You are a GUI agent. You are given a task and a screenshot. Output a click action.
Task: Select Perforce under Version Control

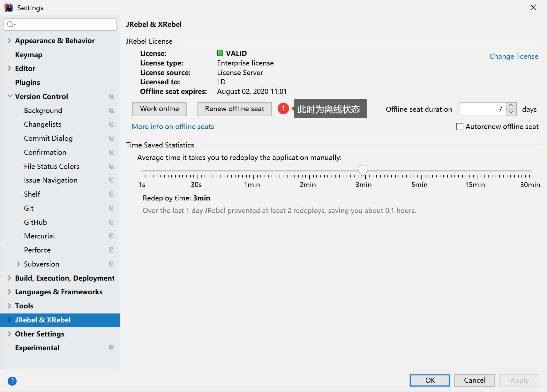(x=37, y=250)
